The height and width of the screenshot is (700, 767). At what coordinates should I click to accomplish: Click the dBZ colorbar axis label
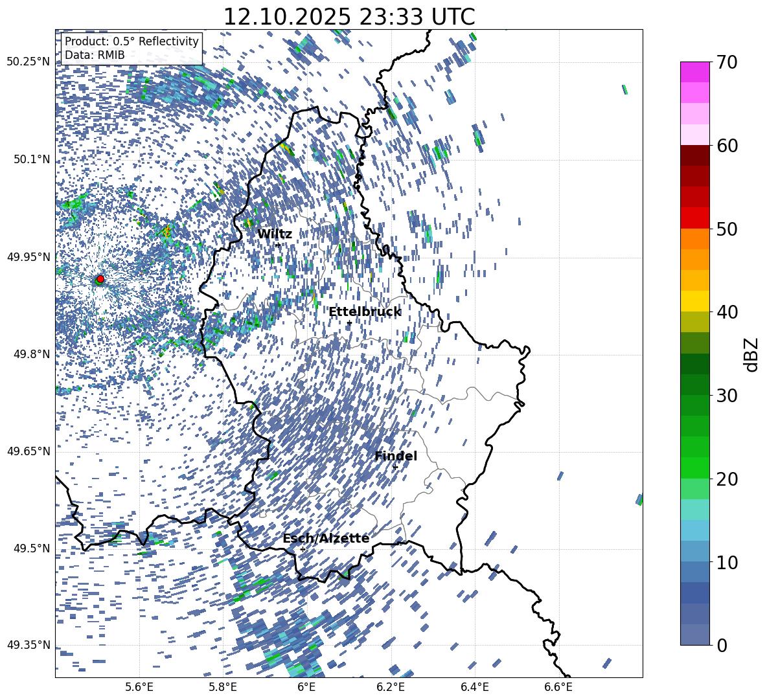(751, 354)
